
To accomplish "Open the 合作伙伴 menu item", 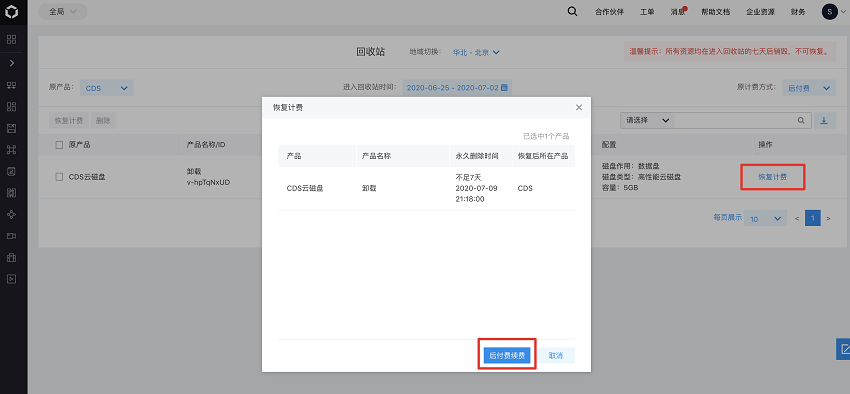I will point(609,12).
